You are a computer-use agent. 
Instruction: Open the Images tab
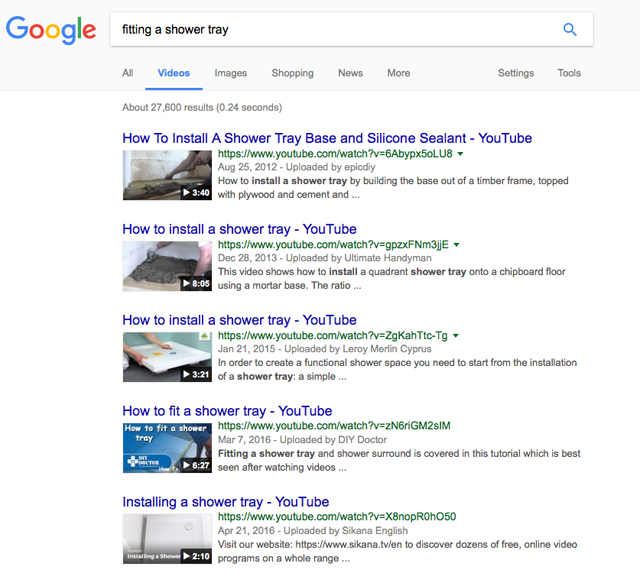pyautogui.click(x=231, y=73)
